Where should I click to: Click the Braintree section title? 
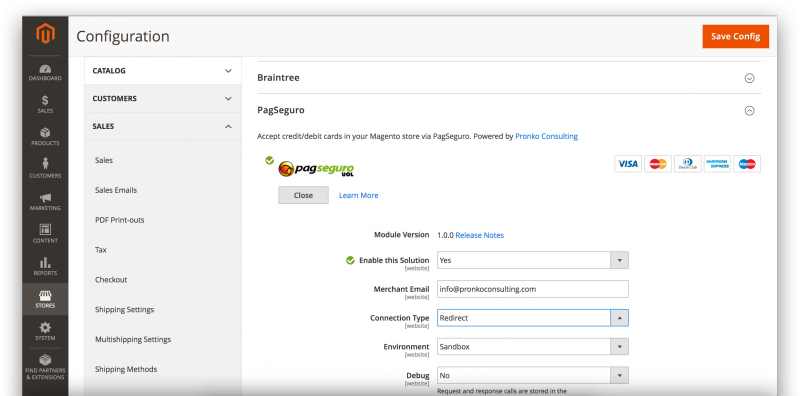tap(278, 78)
